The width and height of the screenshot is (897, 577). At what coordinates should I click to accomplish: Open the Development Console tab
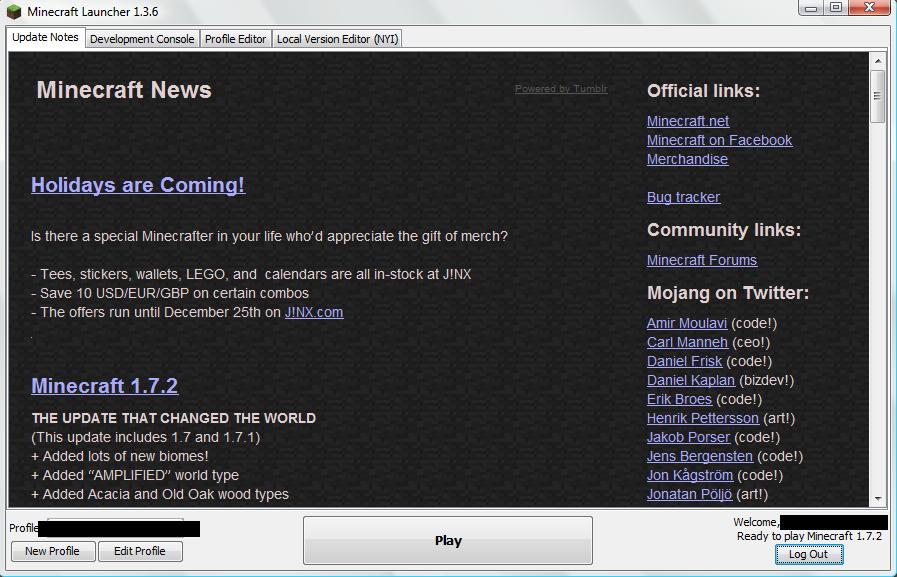(142, 39)
